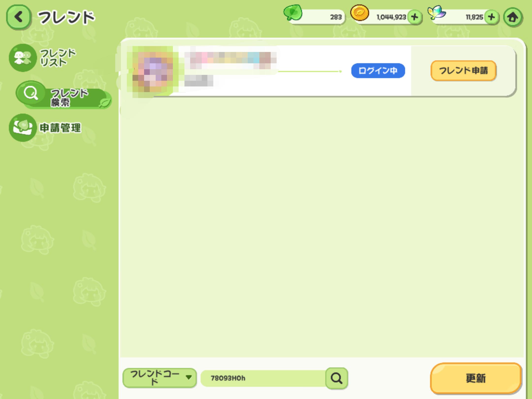Click the 1,044,923 coin balance

coord(391,17)
